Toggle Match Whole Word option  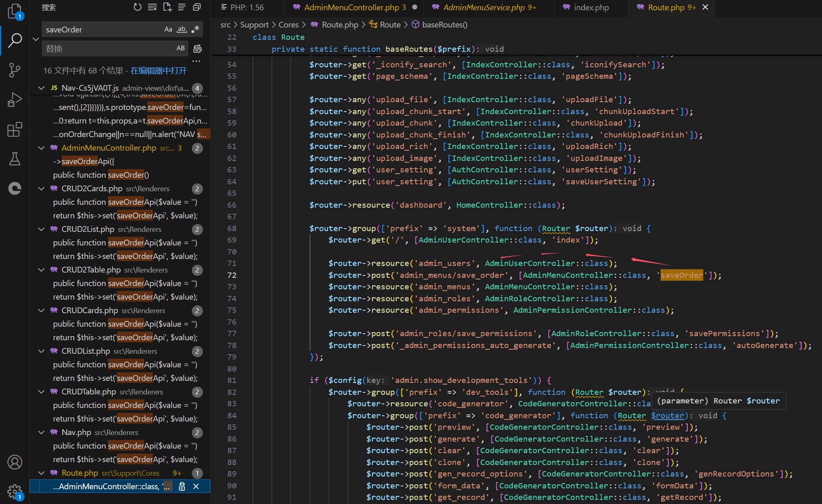(x=182, y=30)
